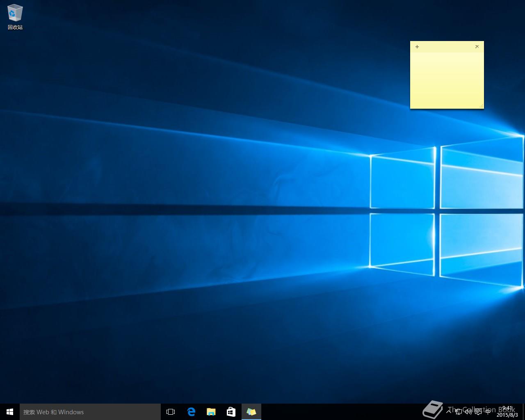The width and height of the screenshot is (525, 420).
Task: Expand hidden system tray icons chevron
Action: 449,411
